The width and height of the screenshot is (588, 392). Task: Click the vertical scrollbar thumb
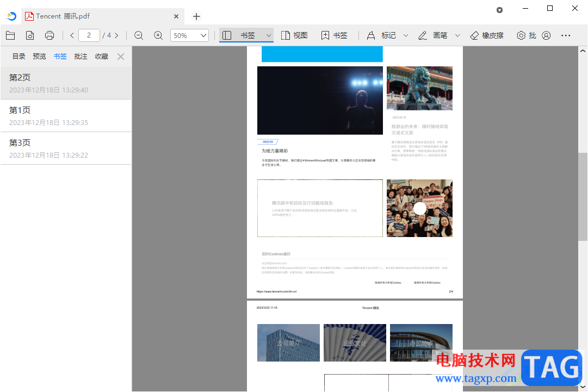click(583, 196)
